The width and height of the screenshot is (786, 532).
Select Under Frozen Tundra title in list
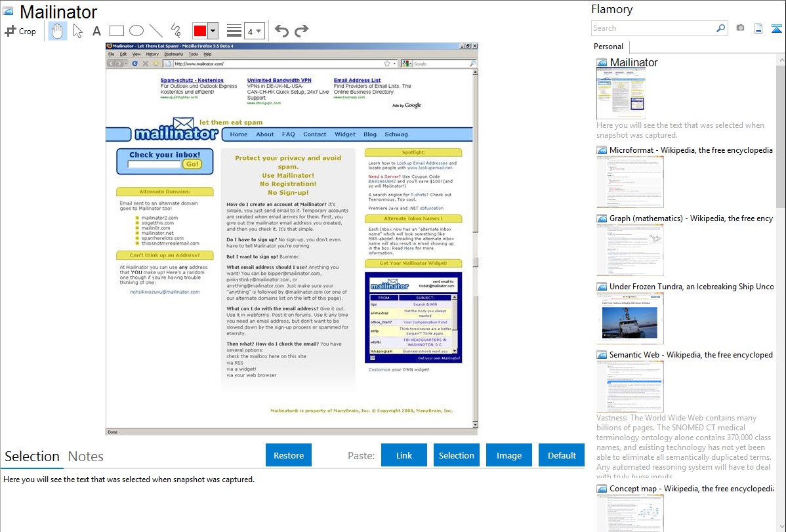[692, 286]
